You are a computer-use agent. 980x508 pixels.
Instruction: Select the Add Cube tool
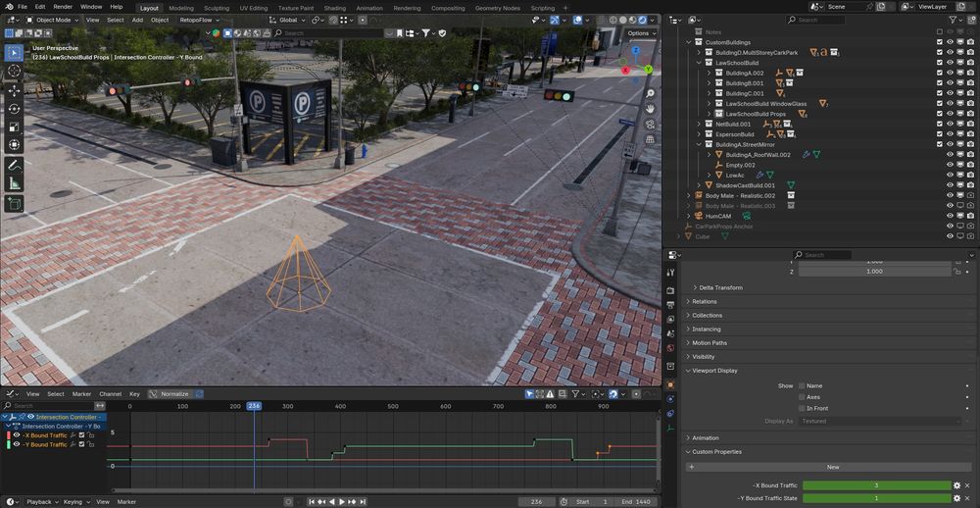pos(14,203)
